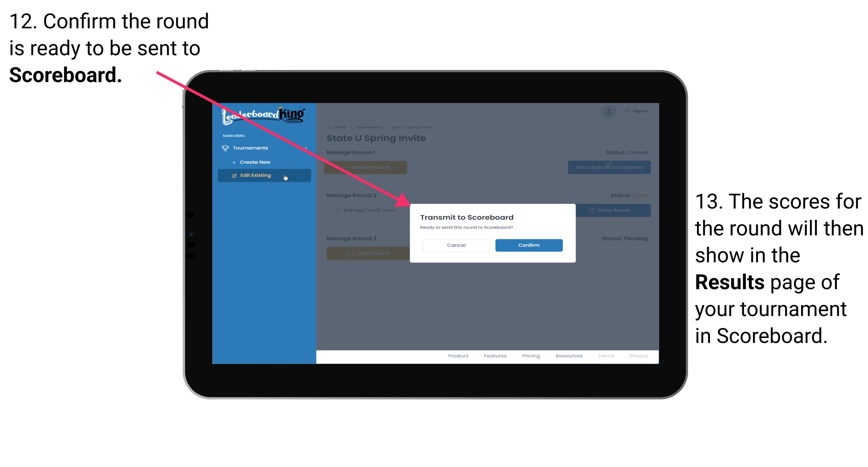Click the Sign In account icon
Image resolution: width=868 pixels, height=467 pixels.
click(607, 111)
